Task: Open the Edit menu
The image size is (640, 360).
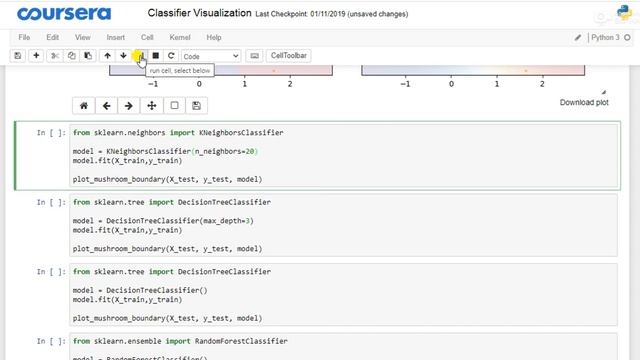Action: 53,37
